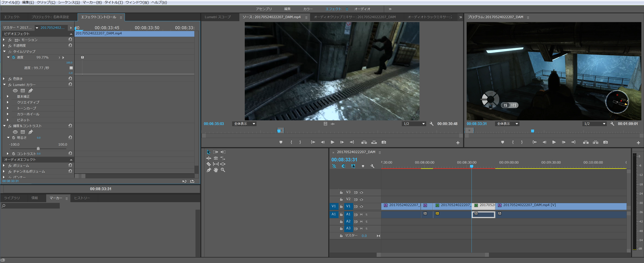Click Source monitor playhead on scrub bar
The height and width of the screenshot is (263, 644).
click(279, 131)
